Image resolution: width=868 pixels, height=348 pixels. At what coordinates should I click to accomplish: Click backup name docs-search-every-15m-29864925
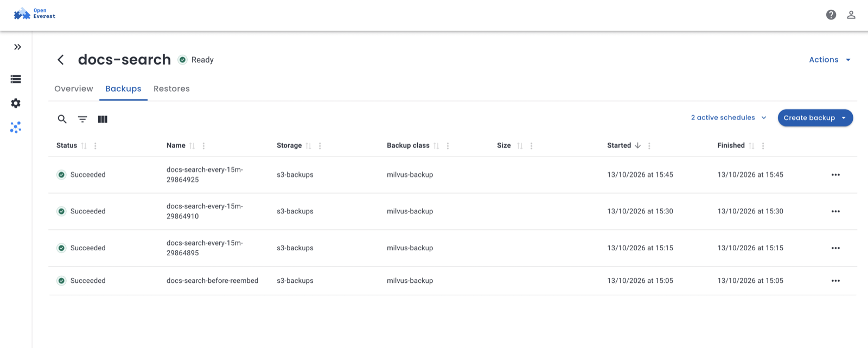pos(205,175)
